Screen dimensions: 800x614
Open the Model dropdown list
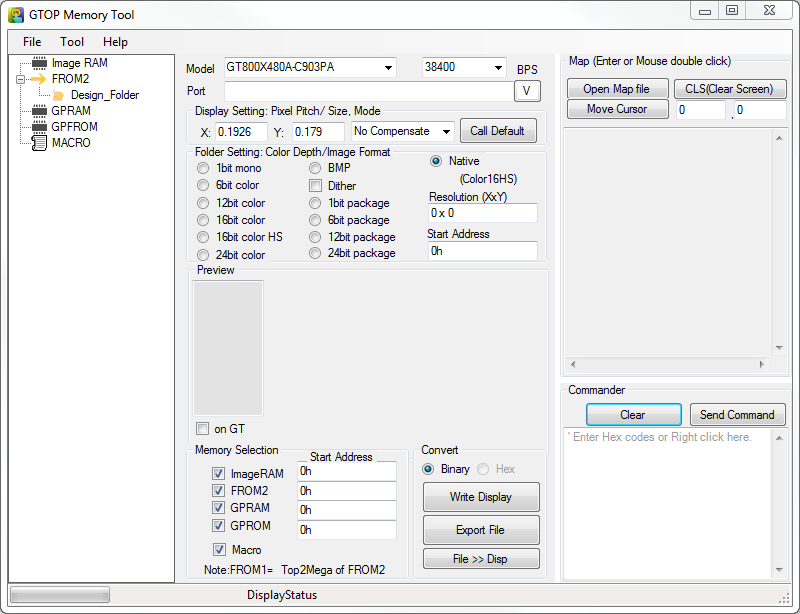388,68
